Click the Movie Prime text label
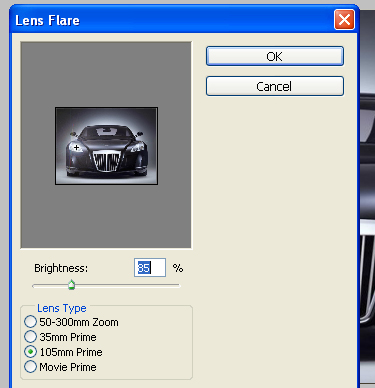Screen dimensions: 375x388 click(68, 367)
